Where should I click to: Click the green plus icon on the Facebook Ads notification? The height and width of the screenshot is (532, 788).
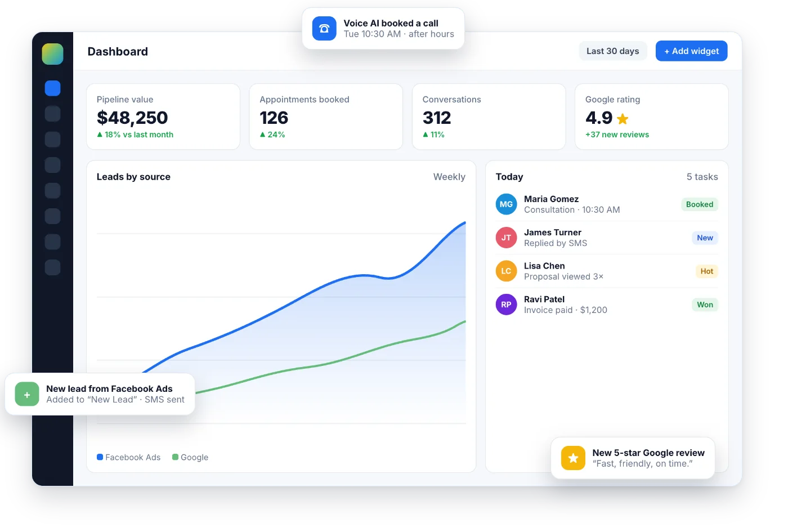tap(27, 395)
